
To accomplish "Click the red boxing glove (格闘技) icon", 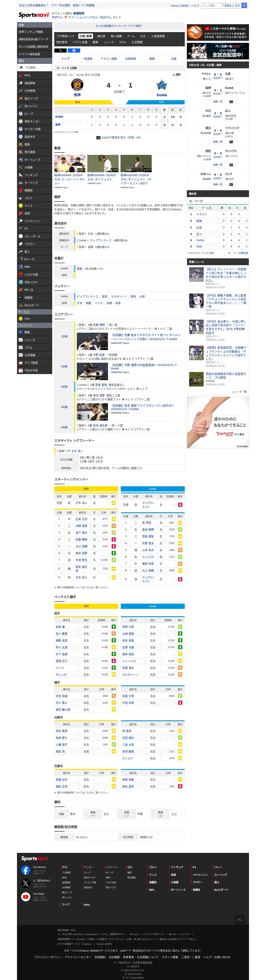I will (21, 190).
